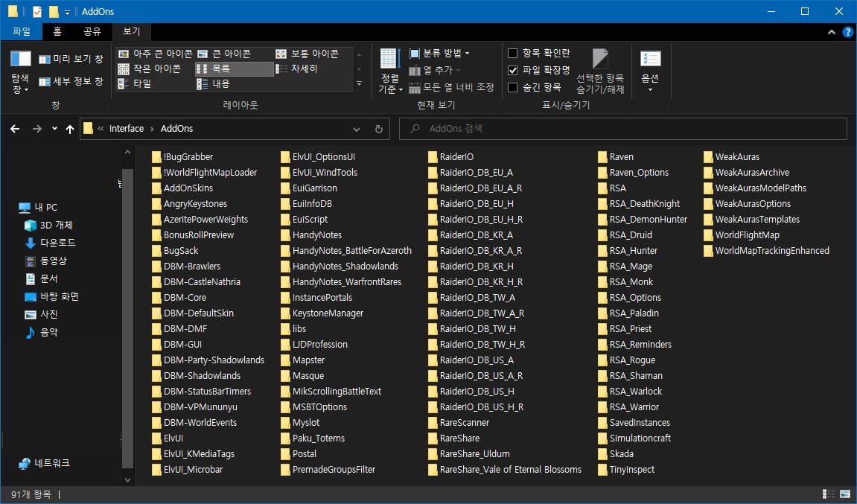Go up one folder level
Screen dimensions: 857x504
click(x=70, y=129)
